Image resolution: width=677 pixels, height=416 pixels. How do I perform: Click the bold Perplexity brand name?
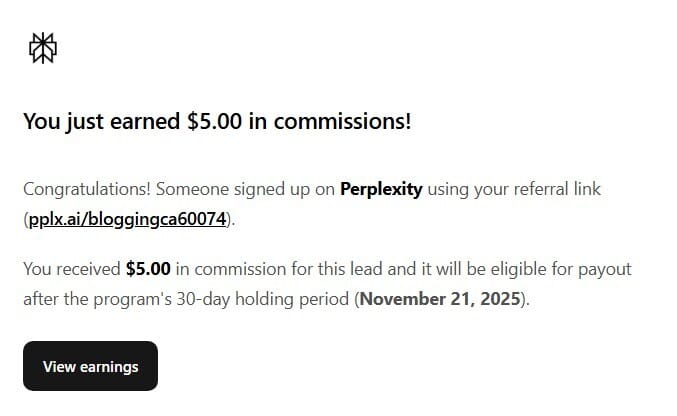[381, 189]
